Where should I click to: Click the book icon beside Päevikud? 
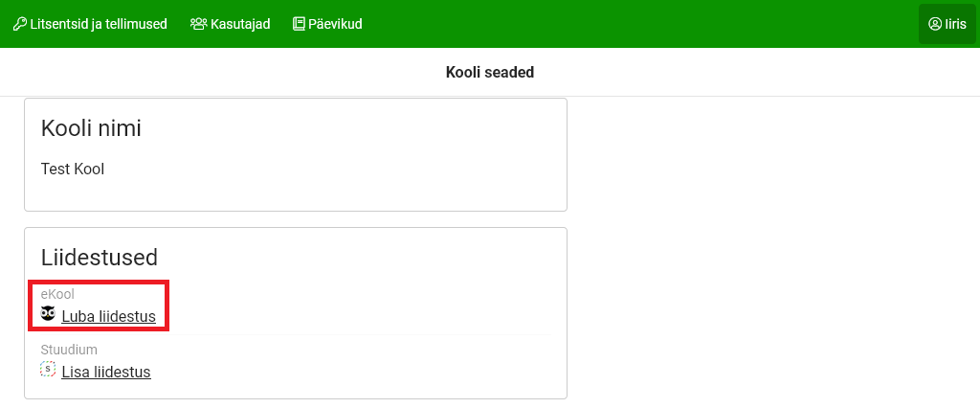[299, 24]
